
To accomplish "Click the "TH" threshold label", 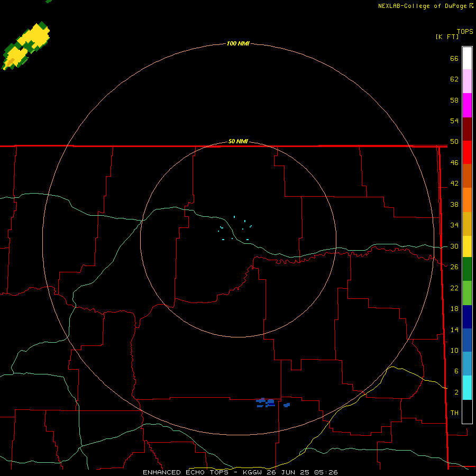I will (454, 413).
